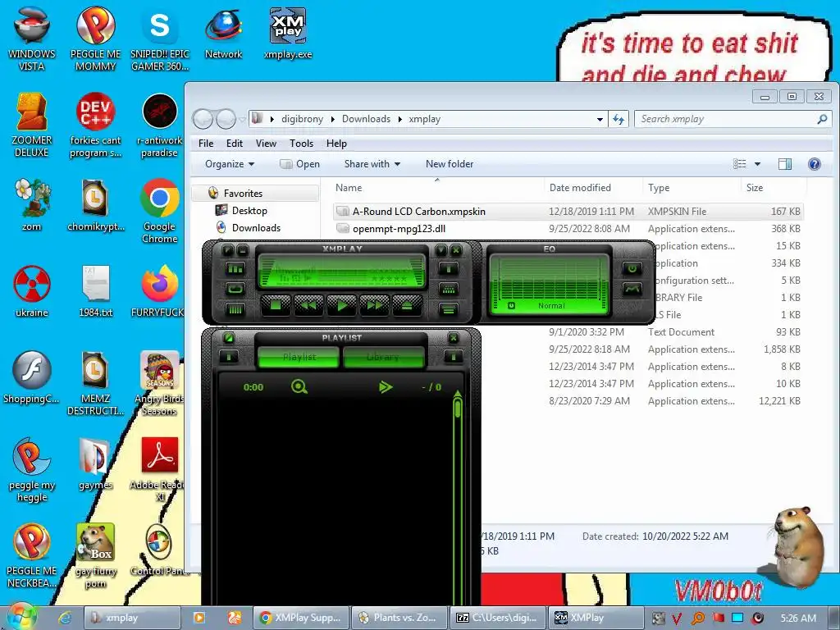Click the XMPlay display rating stars
The image size is (840, 630).
390,279
